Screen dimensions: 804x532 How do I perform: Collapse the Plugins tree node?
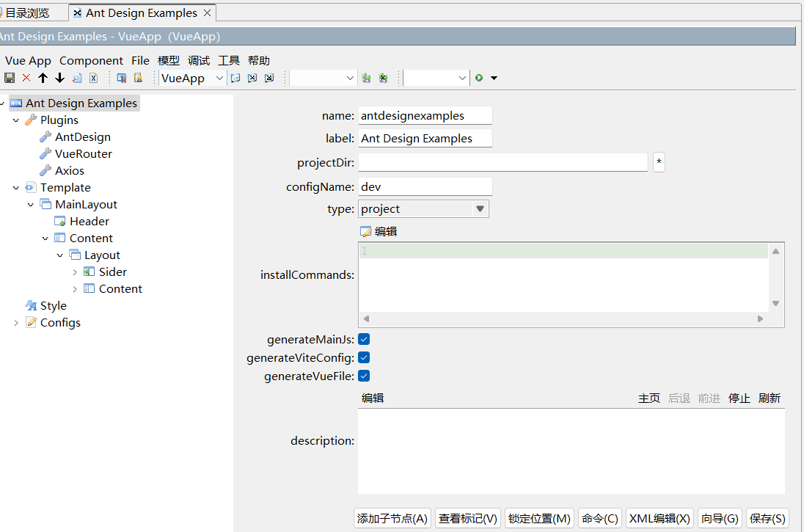click(x=16, y=120)
